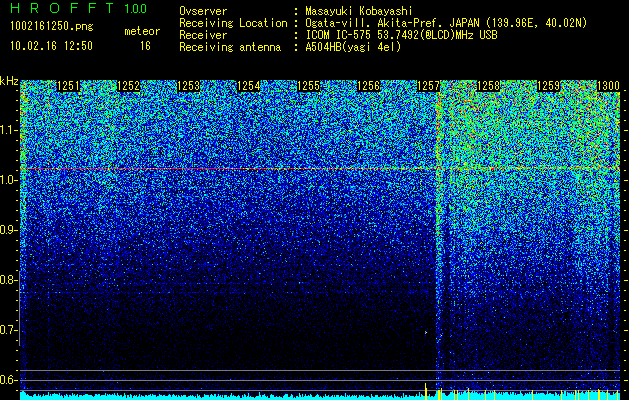Click the 1251 time marker
The height and width of the screenshot is (400, 629).
[69, 86]
